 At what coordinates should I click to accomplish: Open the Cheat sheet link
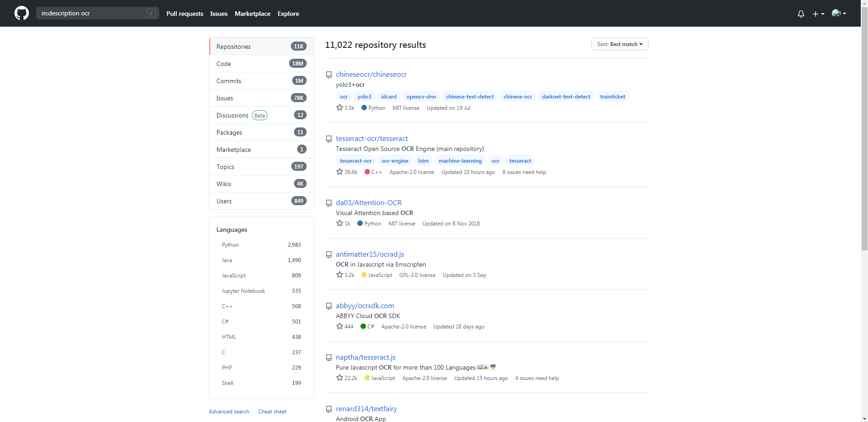tap(272, 412)
